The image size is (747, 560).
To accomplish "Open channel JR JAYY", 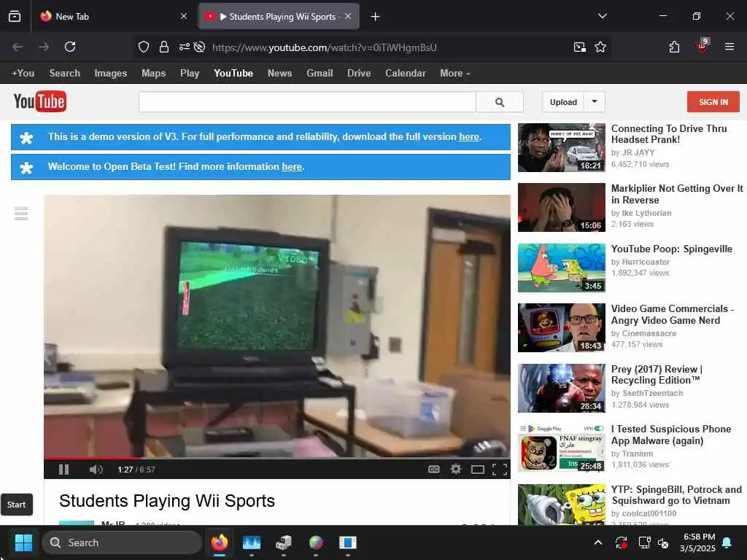I will [638, 153].
